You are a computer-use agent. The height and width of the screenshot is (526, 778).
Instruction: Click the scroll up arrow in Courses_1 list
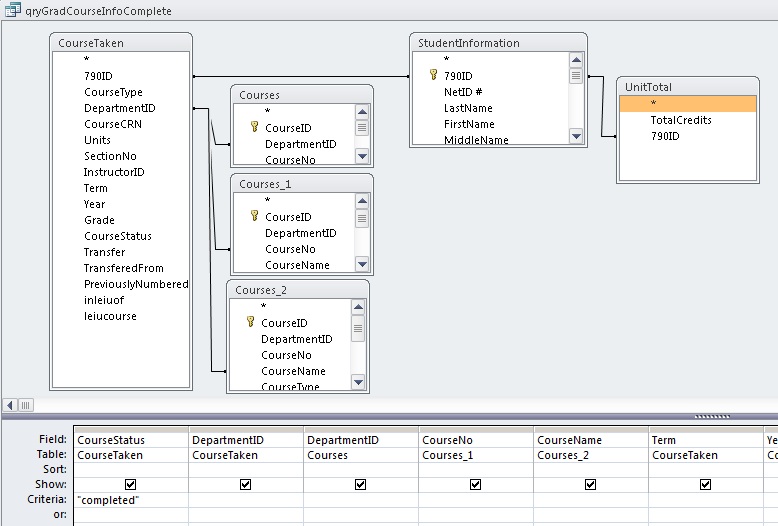361,200
